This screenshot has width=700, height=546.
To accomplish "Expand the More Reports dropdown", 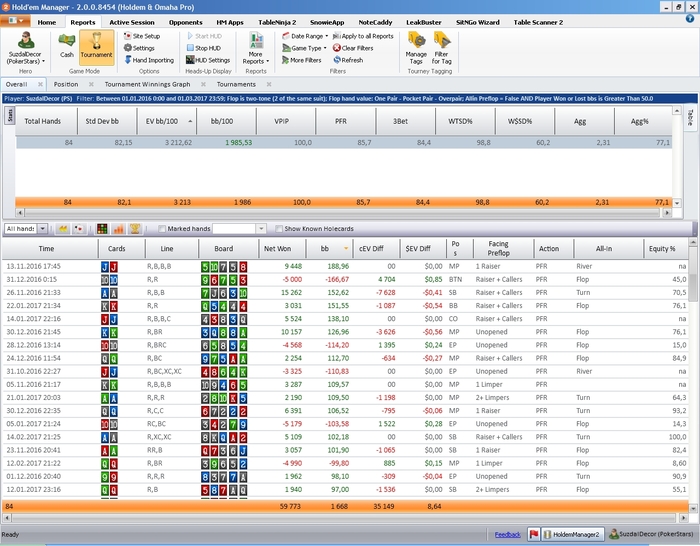I will click(x=256, y=48).
